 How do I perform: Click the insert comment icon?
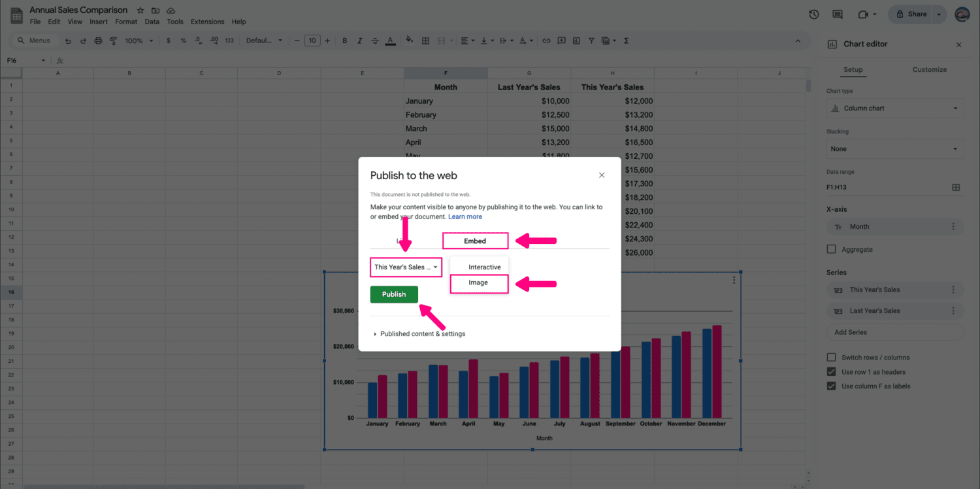561,41
